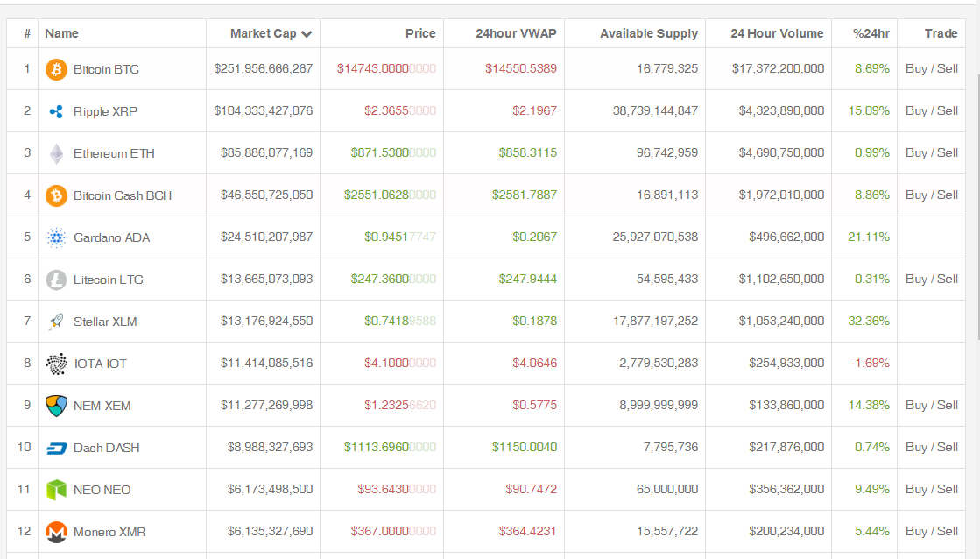Sort by Available Supply column header

pos(649,34)
